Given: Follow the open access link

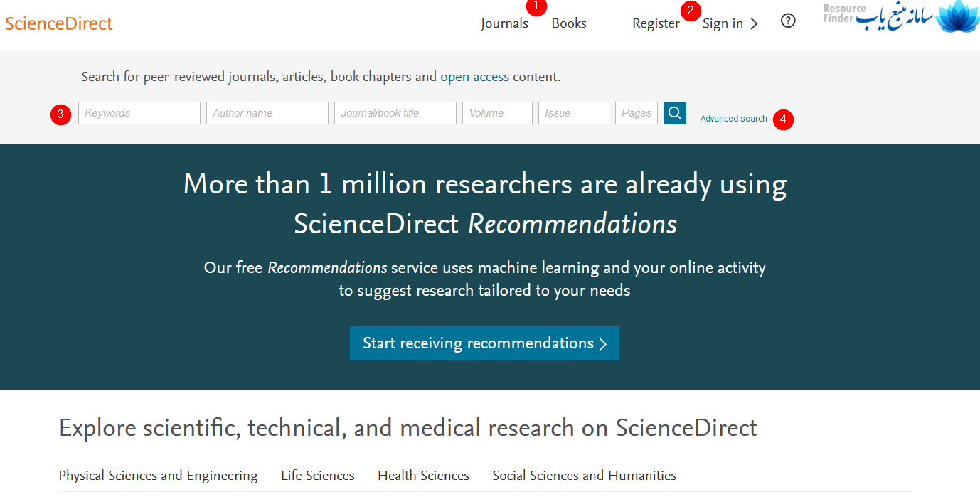Looking at the screenshot, I should pos(474,77).
